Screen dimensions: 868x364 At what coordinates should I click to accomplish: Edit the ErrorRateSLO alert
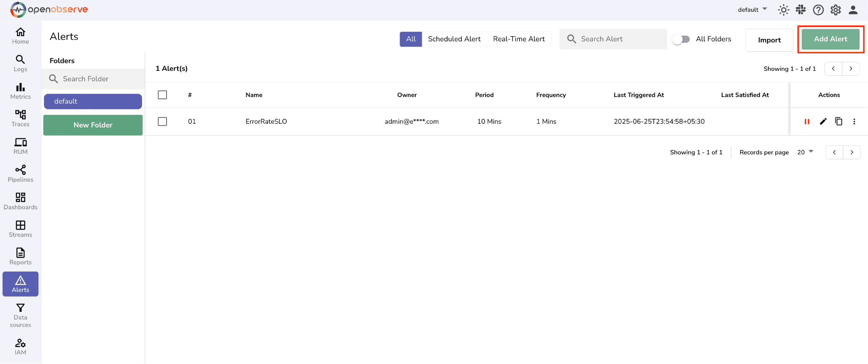coord(823,122)
